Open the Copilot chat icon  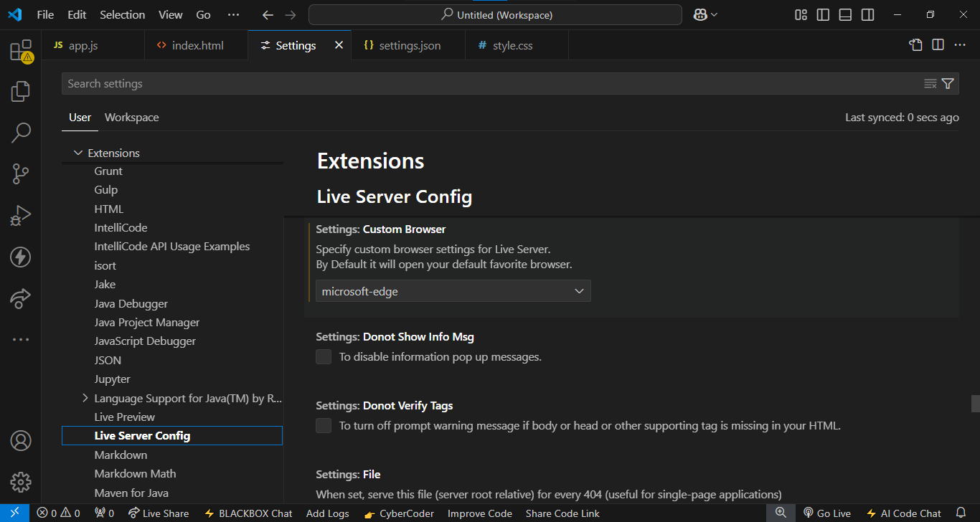point(700,14)
